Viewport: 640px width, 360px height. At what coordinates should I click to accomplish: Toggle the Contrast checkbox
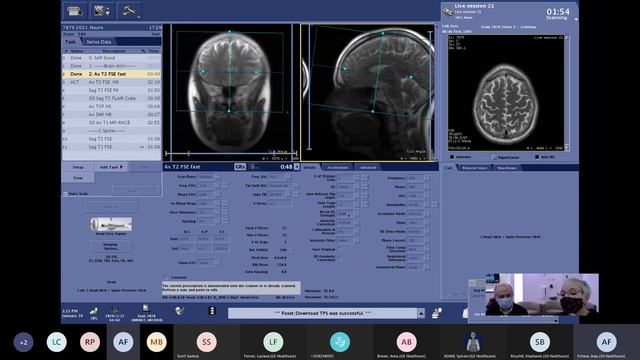(167, 277)
